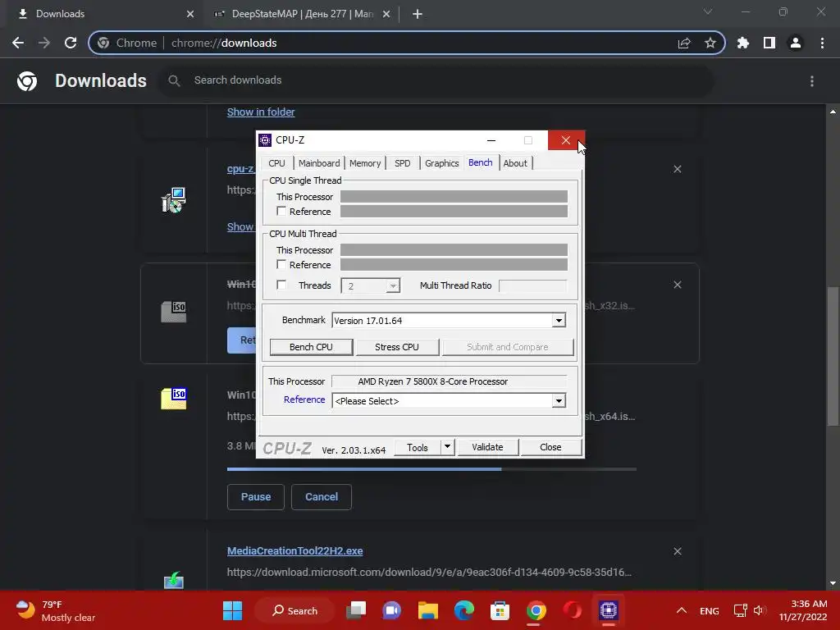Open the About tab in CPU-Z
Screen dimensions: 840x630
515,163
